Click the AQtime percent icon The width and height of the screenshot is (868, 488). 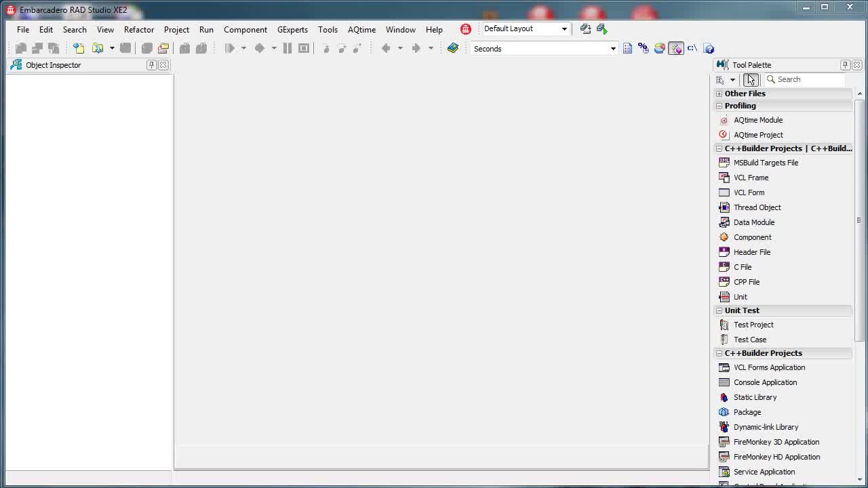click(644, 48)
